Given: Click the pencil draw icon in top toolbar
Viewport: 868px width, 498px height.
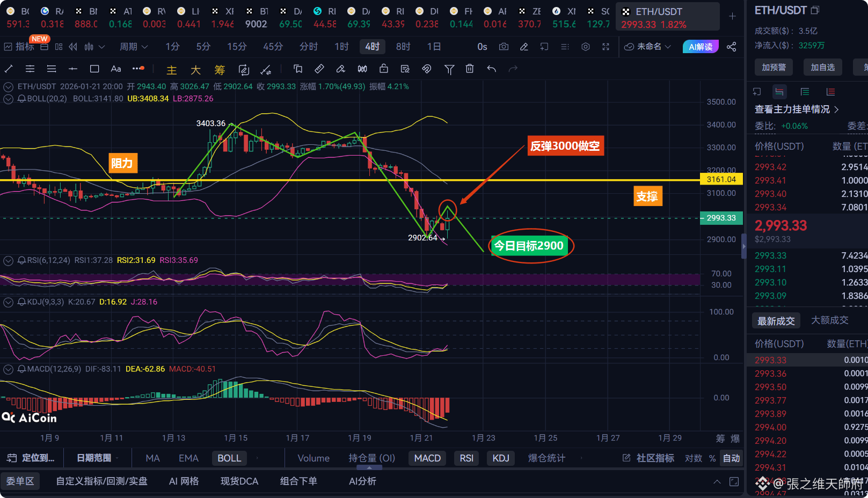Looking at the screenshot, I should tap(524, 47).
